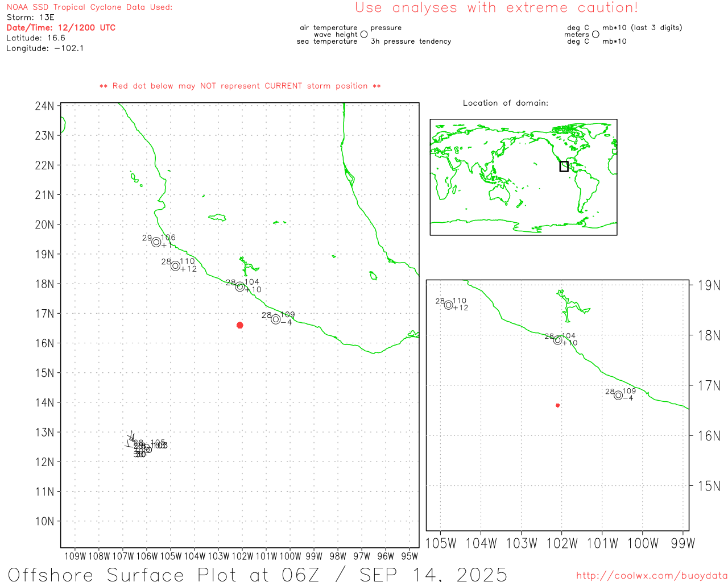Click the black domain box on world map
The image size is (728, 582).
(x=564, y=167)
